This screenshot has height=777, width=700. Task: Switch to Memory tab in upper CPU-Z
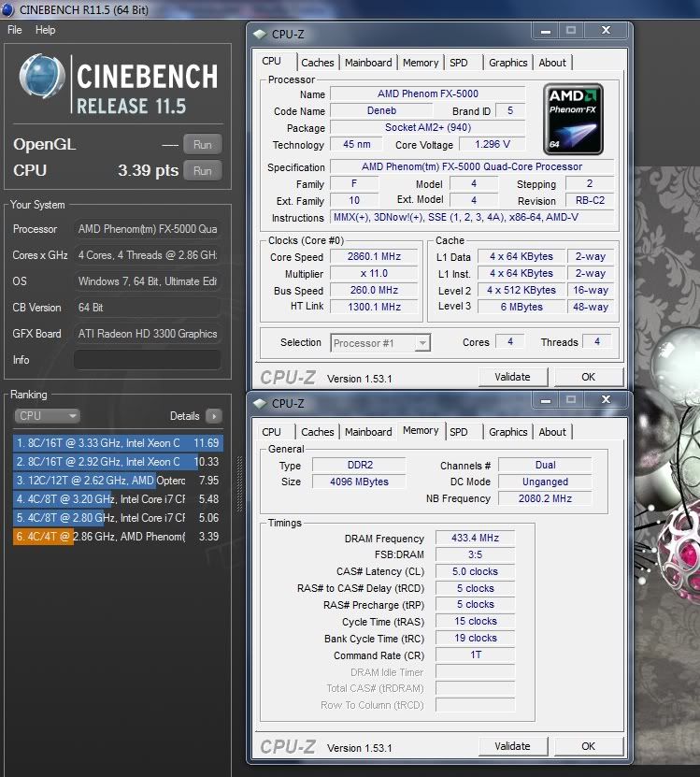[421, 63]
